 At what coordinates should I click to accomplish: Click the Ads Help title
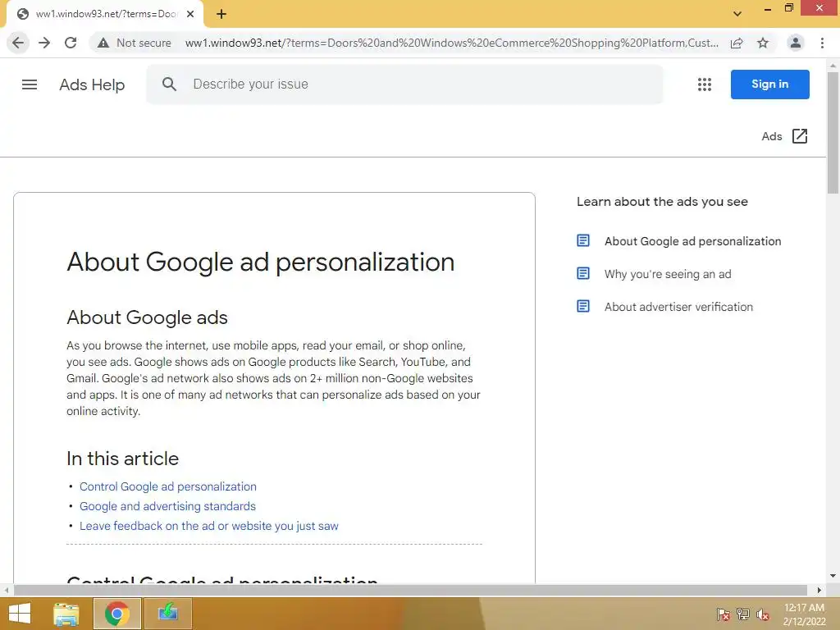click(x=92, y=84)
